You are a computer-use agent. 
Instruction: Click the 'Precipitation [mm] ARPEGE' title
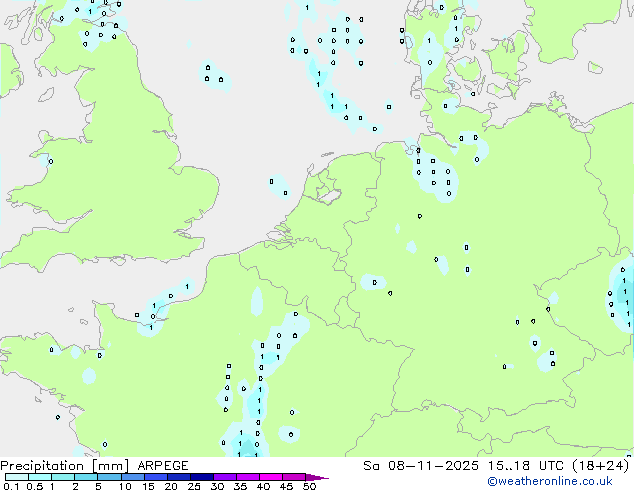pos(94,466)
